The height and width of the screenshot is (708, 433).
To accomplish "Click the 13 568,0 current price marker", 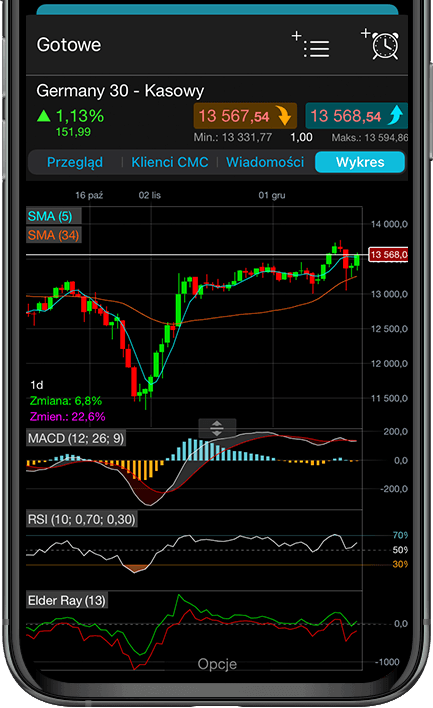I will click(388, 255).
